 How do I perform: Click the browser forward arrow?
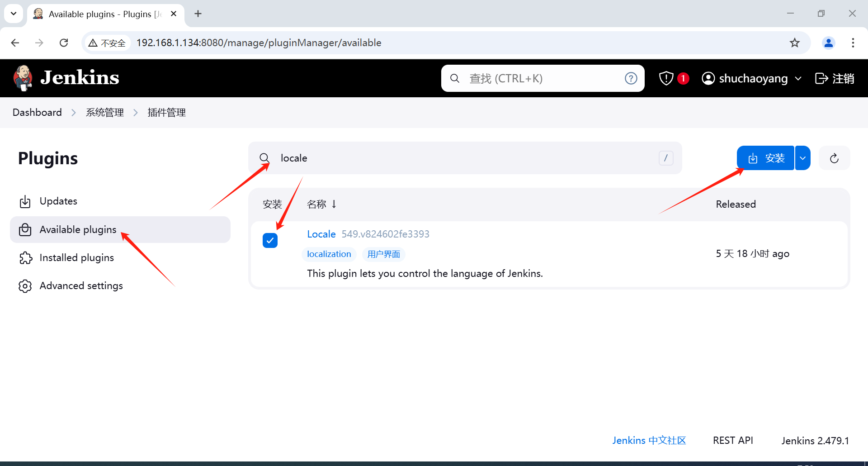point(39,43)
